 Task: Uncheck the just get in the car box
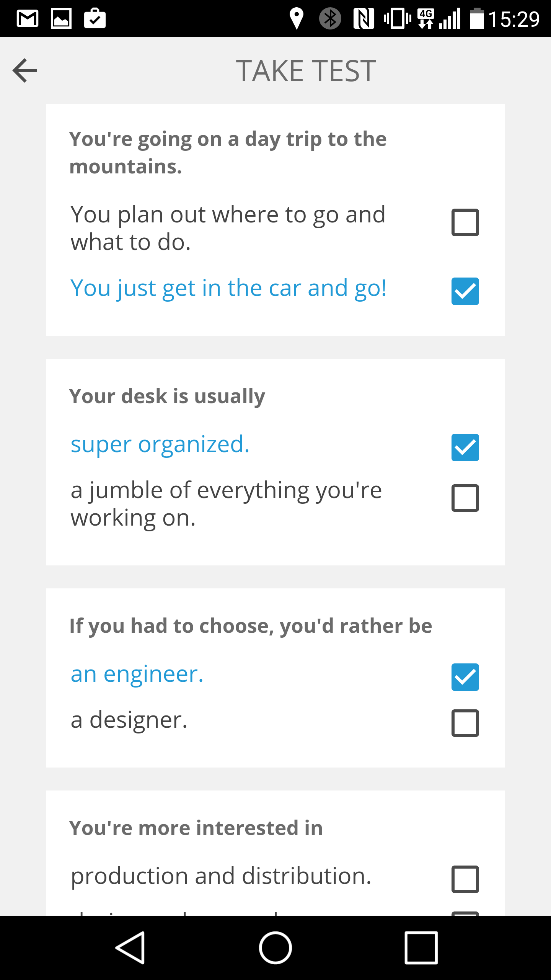point(465,291)
